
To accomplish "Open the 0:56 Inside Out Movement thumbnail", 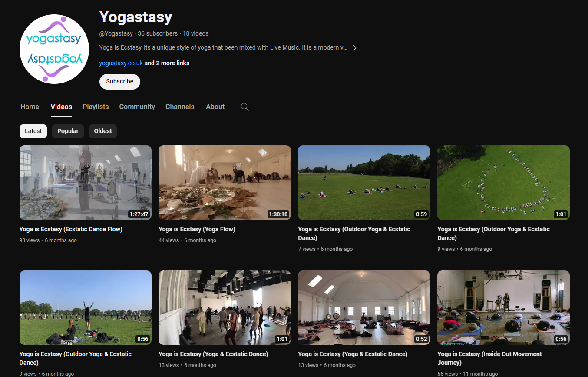I will pos(503,308).
